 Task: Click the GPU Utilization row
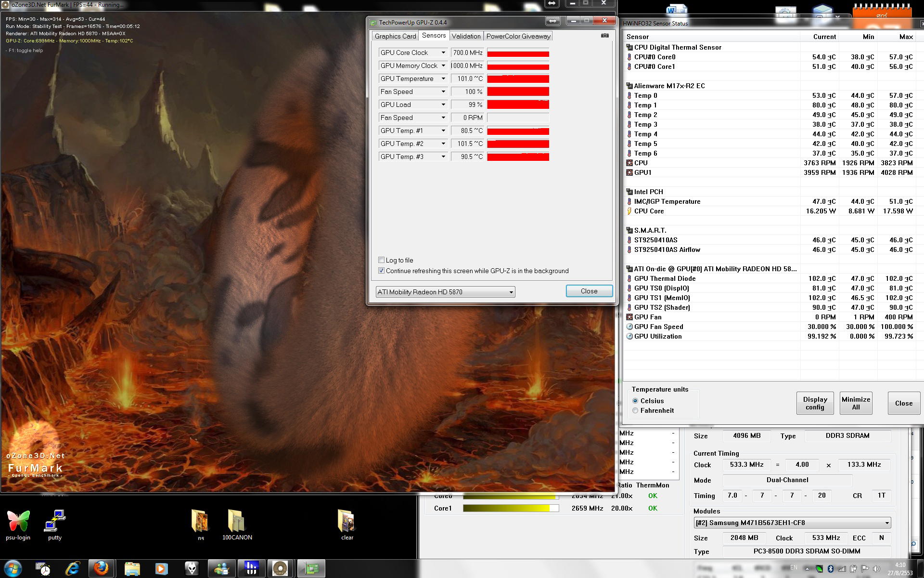click(770, 336)
